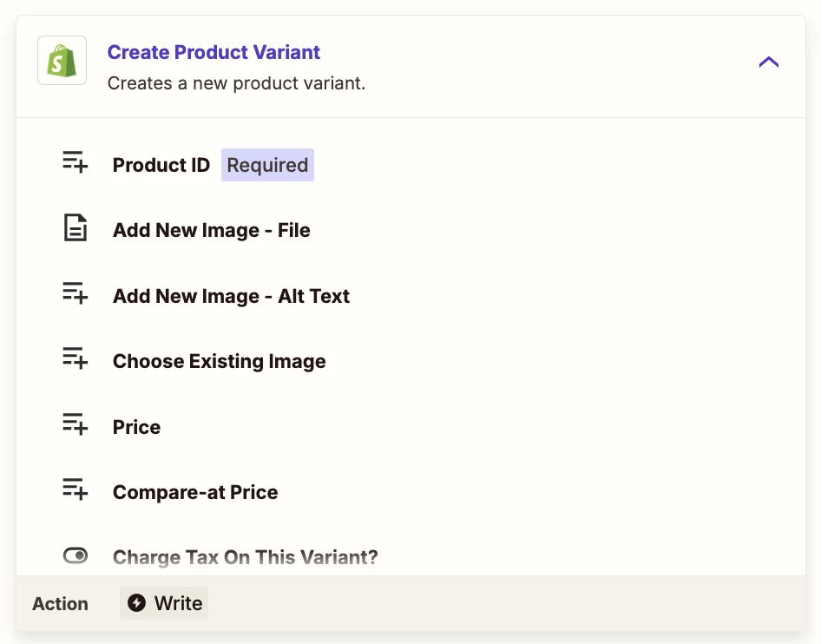The width and height of the screenshot is (821, 644).
Task: Open the Create Product Variant title link
Action: 213,52
